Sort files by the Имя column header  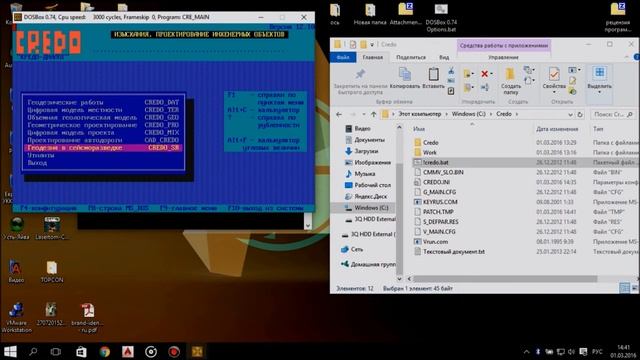(x=419, y=129)
